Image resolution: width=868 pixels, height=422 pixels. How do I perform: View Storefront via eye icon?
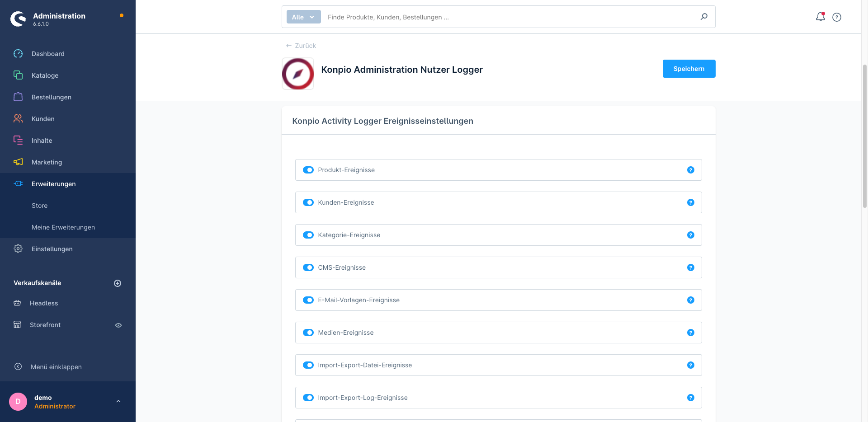[x=118, y=325]
